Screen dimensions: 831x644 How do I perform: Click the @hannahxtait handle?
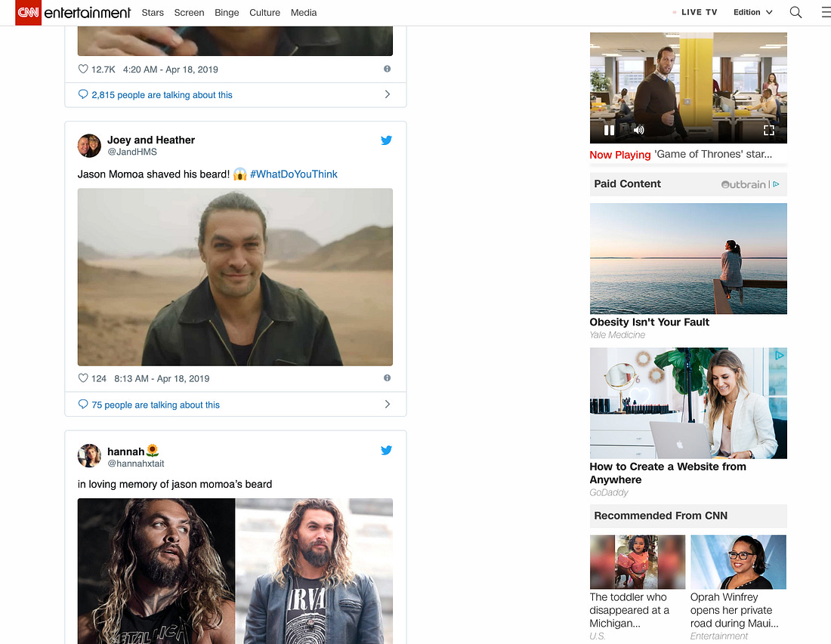click(136, 464)
